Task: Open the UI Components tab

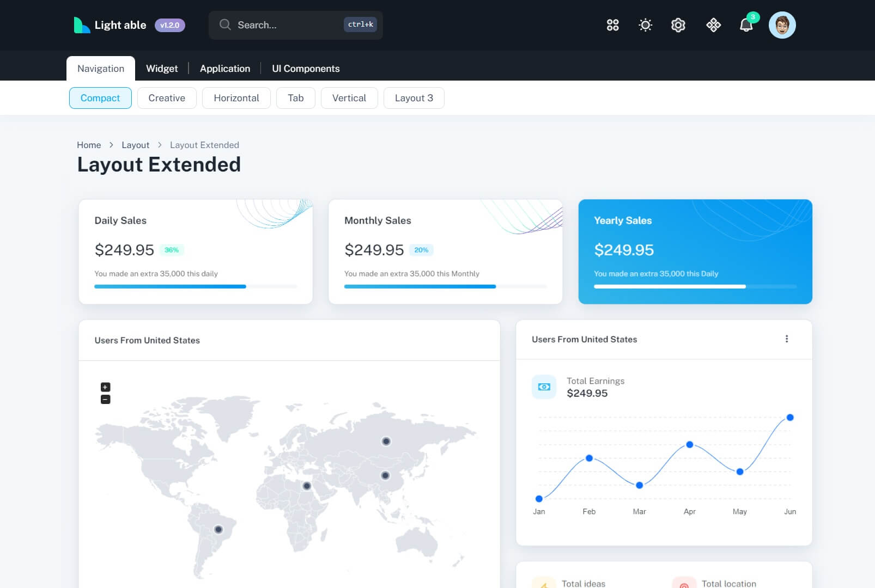Action: click(306, 69)
